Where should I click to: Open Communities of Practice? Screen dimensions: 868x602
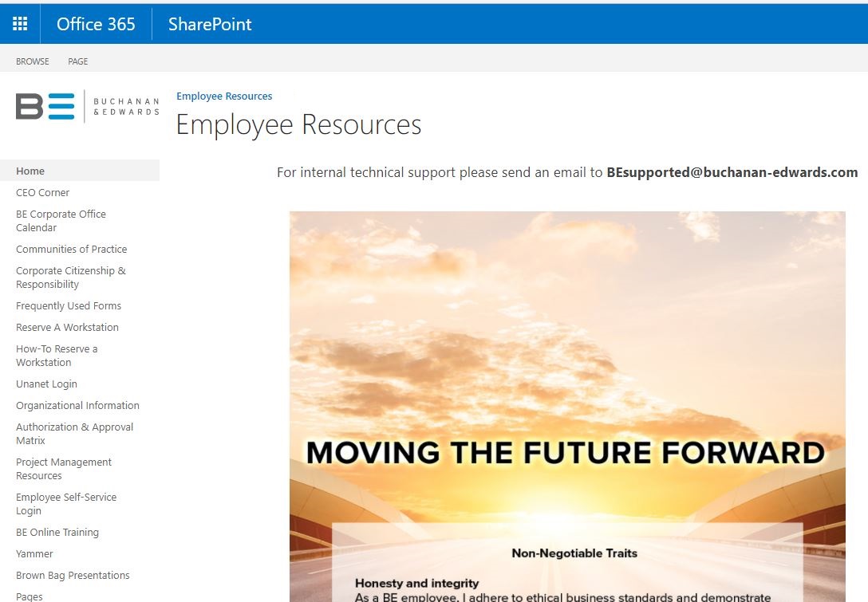coord(71,249)
